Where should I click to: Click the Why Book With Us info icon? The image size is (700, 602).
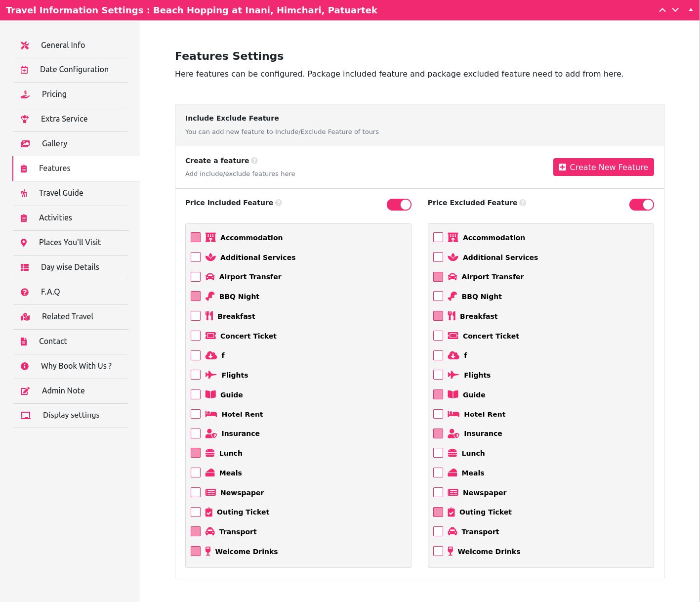25,366
